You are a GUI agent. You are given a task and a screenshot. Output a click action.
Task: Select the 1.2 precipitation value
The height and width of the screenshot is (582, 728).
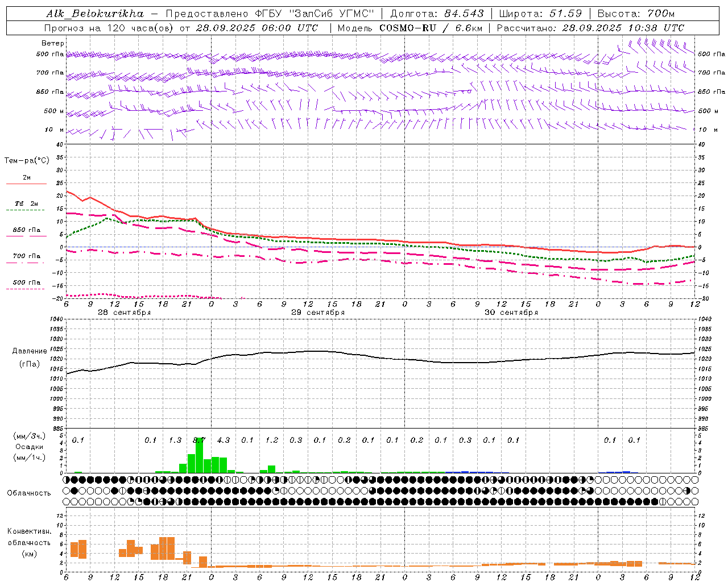tap(272, 440)
